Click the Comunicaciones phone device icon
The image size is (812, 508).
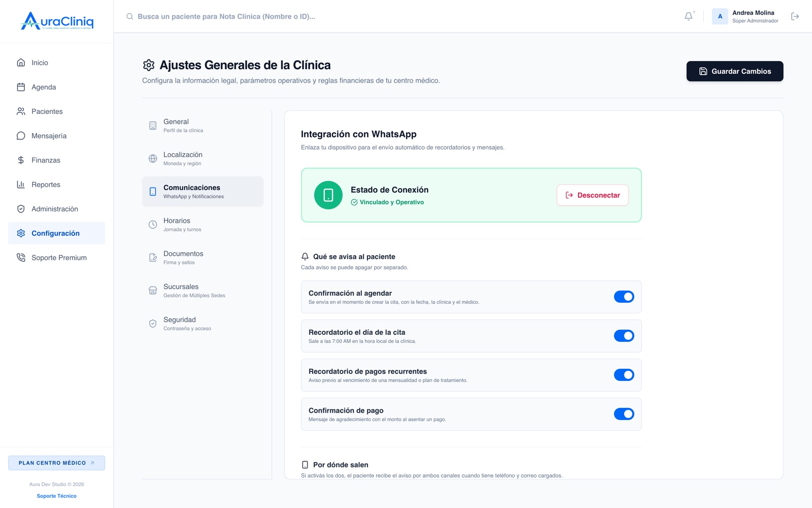coord(153,192)
